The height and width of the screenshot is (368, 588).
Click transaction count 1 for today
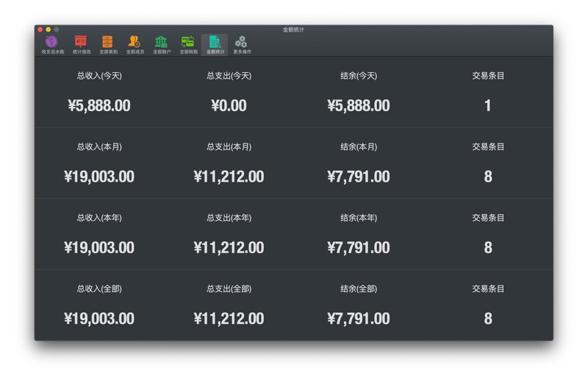488,105
